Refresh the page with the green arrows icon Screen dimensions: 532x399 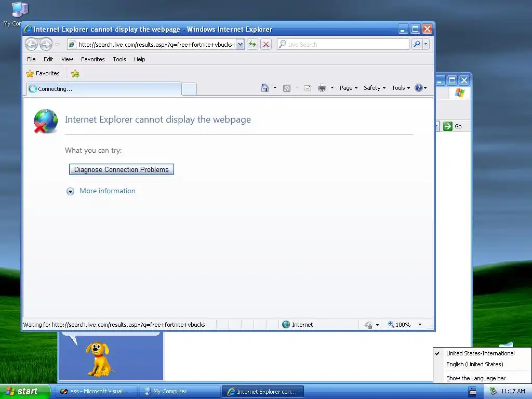point(252,44)
